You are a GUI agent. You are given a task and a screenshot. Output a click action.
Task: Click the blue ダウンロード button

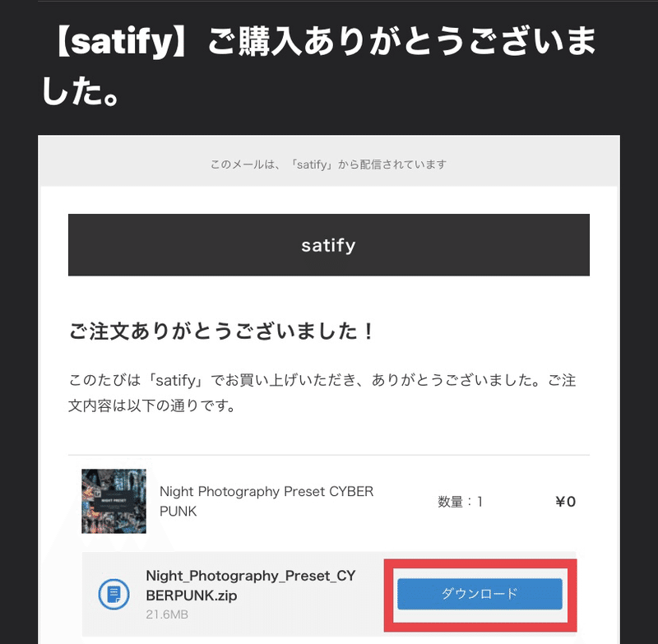(480, 594)
